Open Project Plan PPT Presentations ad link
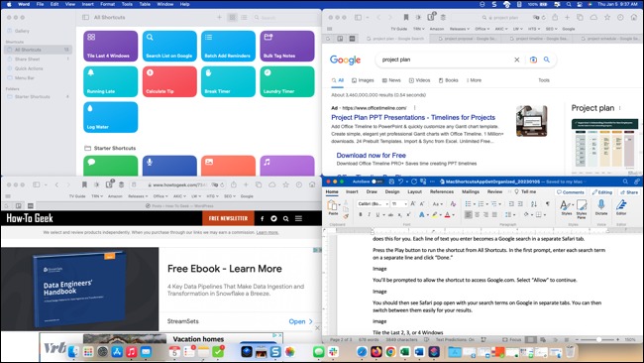The width and height of the screenshot is (644, 363). [413, 118]
